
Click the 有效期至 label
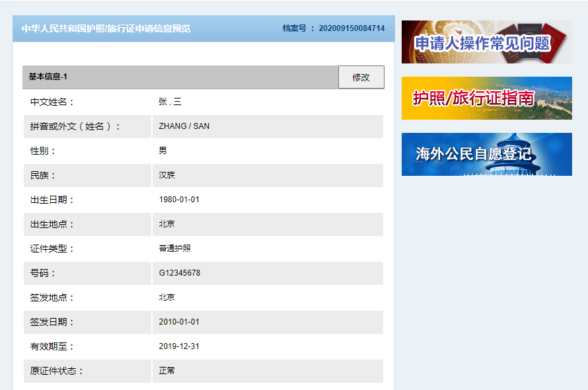52,346
